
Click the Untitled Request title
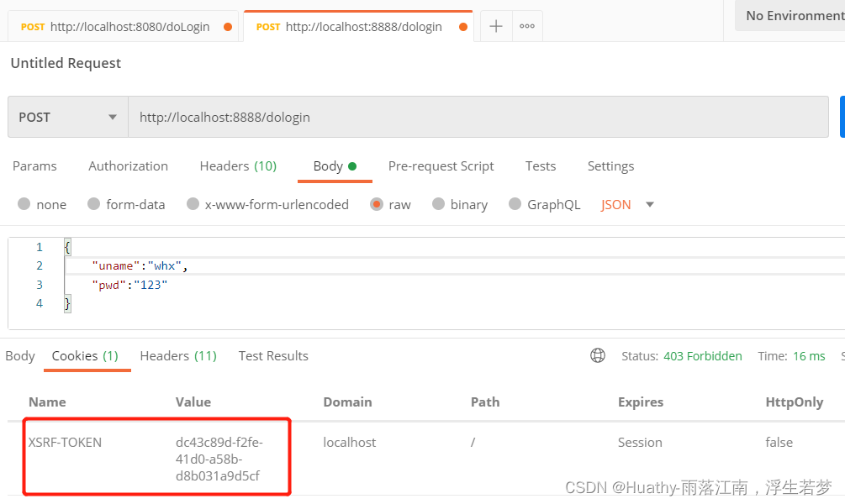pyautogui.click(x=66, y=63)
